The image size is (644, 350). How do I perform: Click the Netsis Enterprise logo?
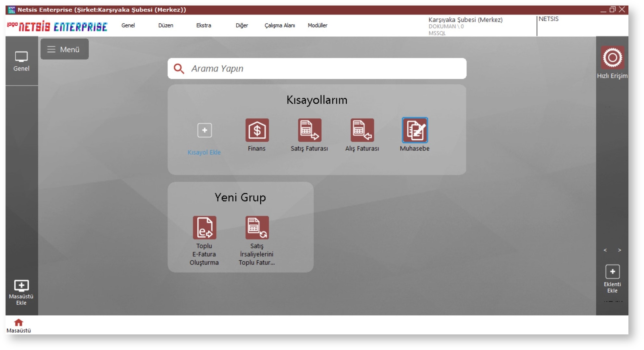click(x=57, y=26)
